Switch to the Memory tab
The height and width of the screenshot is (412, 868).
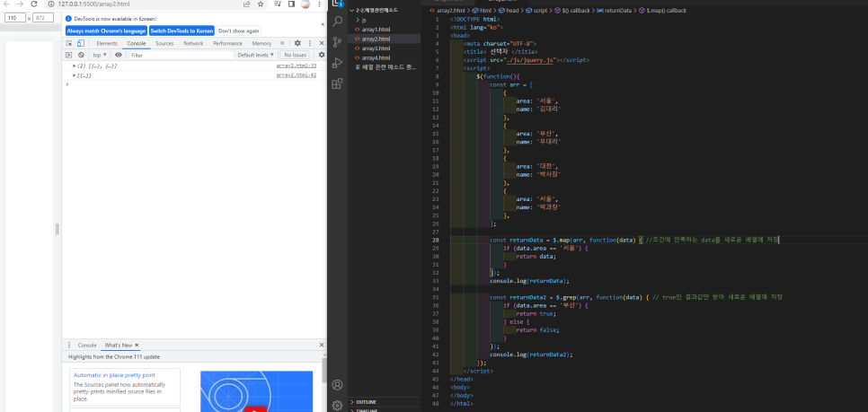261,43
